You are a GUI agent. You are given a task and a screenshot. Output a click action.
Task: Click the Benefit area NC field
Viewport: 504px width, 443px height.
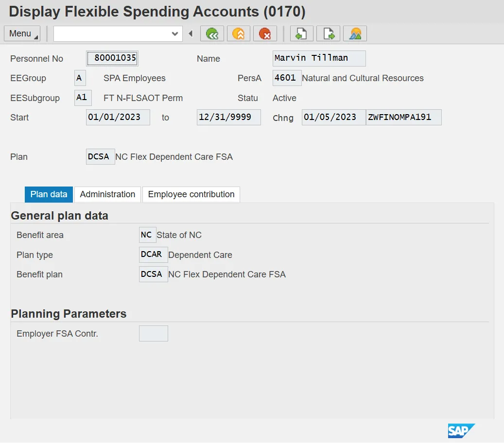point(147,235)
